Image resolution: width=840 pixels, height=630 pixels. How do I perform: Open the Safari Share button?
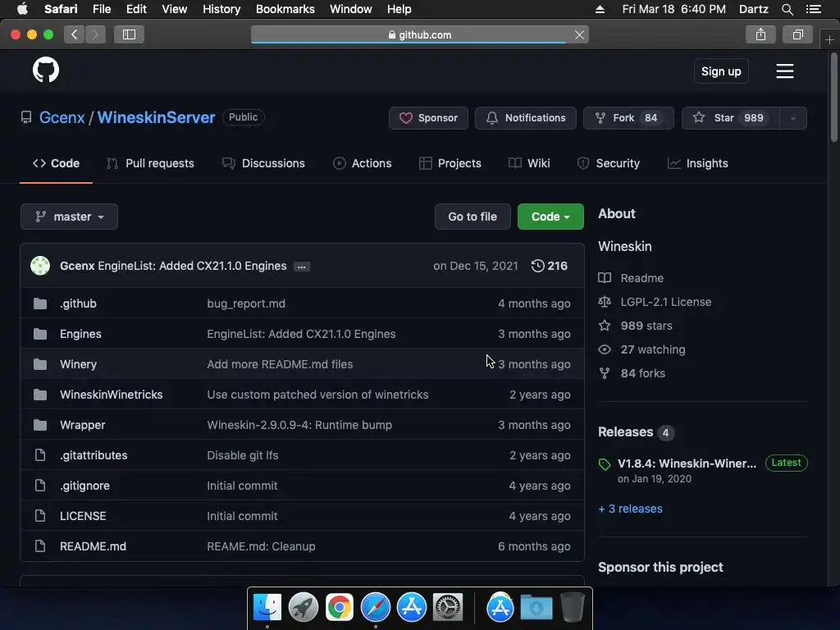[760, 34]
